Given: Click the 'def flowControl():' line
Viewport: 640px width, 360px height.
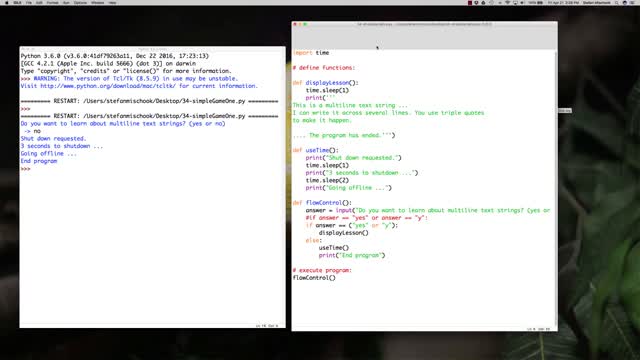Looking at the screenshot, I should pos(322,202).
